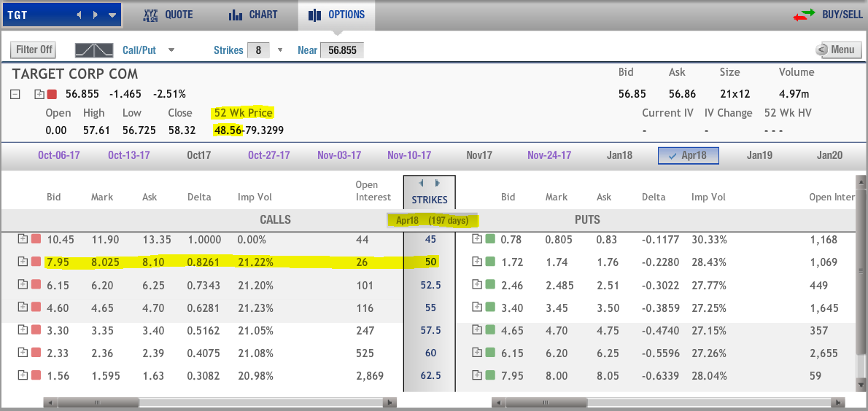Open the TGT symbol dropdown arrow
The image size is (868, 411).
pyautogui.click(x=113, y=15)
